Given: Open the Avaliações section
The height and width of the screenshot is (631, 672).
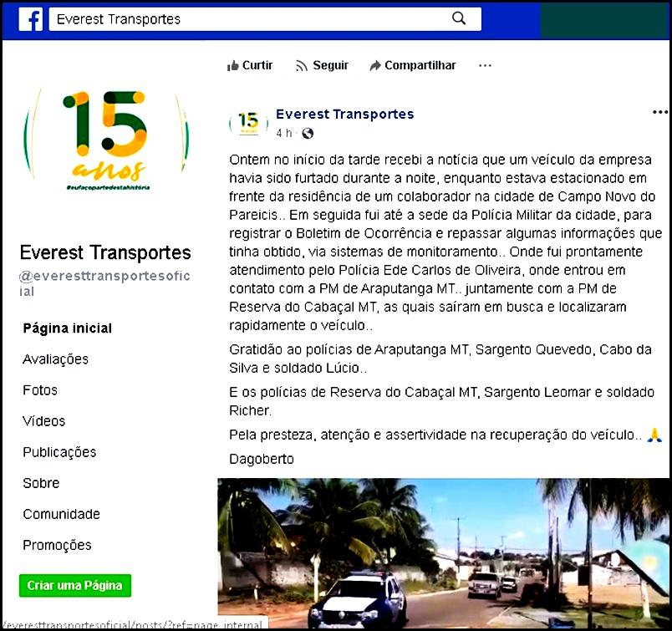Looking at the screenshot, I should point(55,359).
